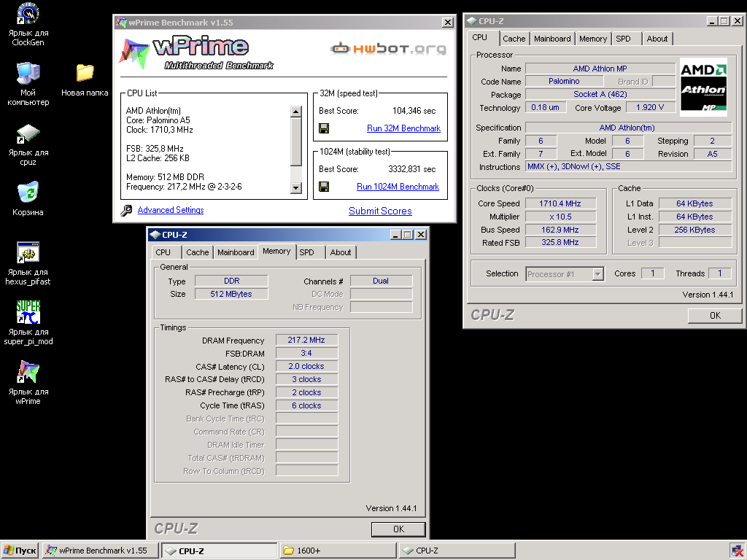Screen dimensions: 747x560
Task: Click Code Name field Palomino
Action: pyautogui.click(x=564, y=82)
